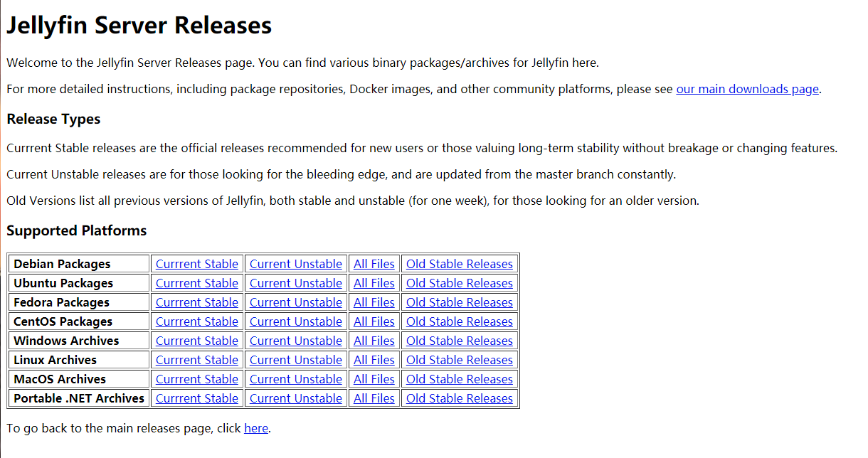The image size is (868, 458).
Task: Click the 'here' link to go back
Action: click(x=256, y=428)
